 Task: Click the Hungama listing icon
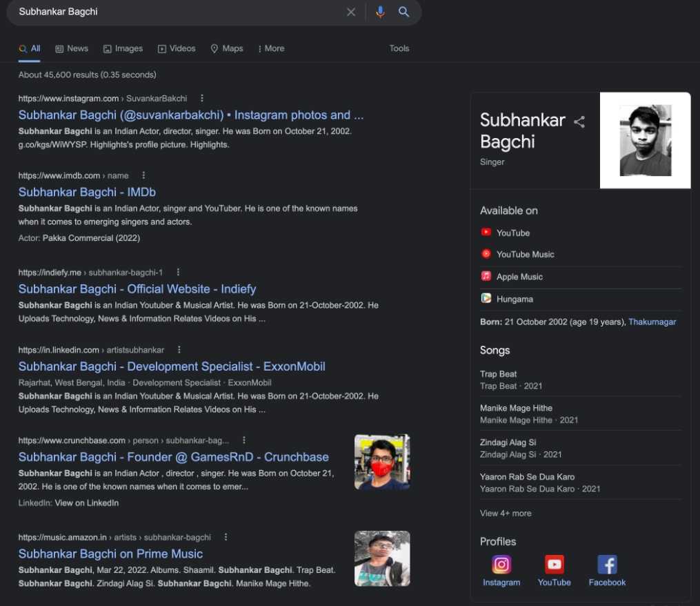486,299
